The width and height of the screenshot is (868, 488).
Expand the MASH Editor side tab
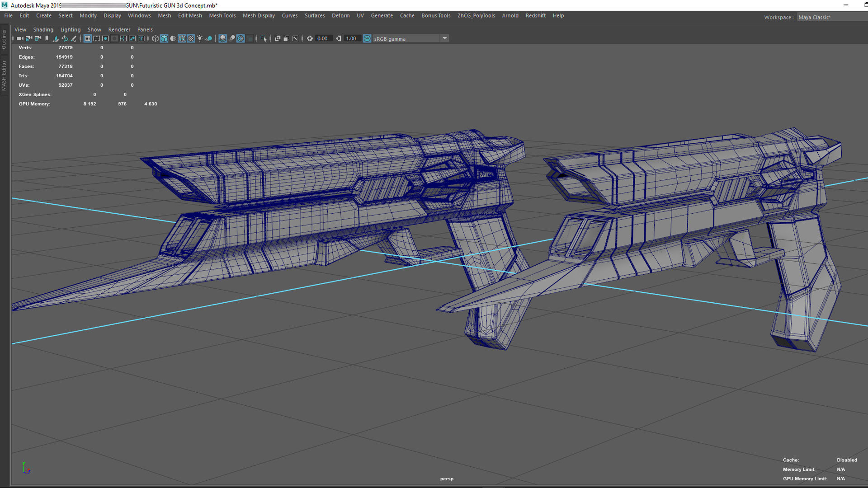(4, 75)
